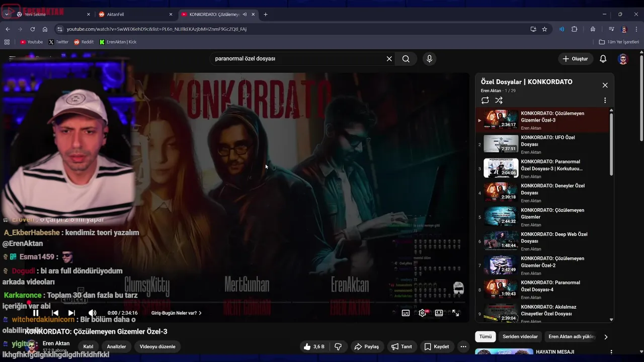Screen dimensions: 644x362
Task: Open 'Tüm Yer İşaretleri' bookmarks folder
Action: click(x=619, y=42)
